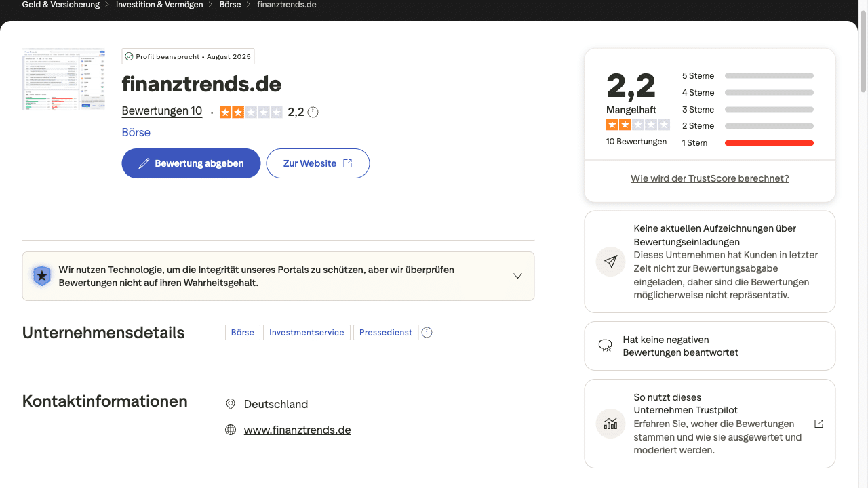
Task: Select the Pressedienst category tag
Action: coord(386,332)
